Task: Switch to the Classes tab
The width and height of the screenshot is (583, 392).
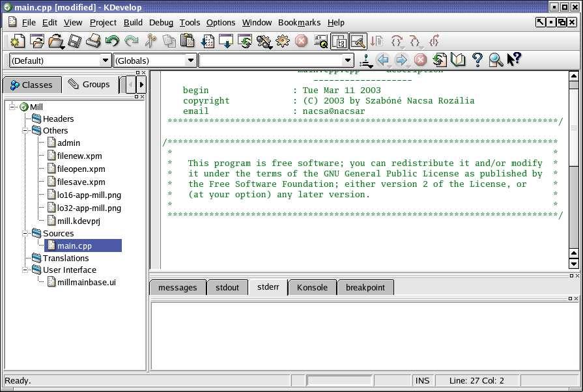Action: 32,85
